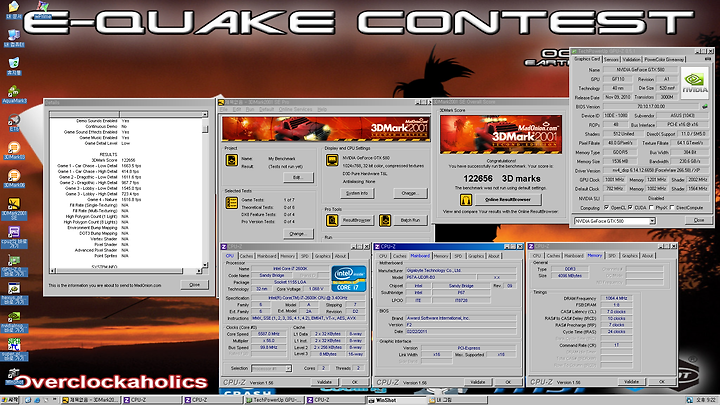Open the 3DMark03 desktop shortcut
The height and width of the screenshot is (405, 720).
pos(14,150)
